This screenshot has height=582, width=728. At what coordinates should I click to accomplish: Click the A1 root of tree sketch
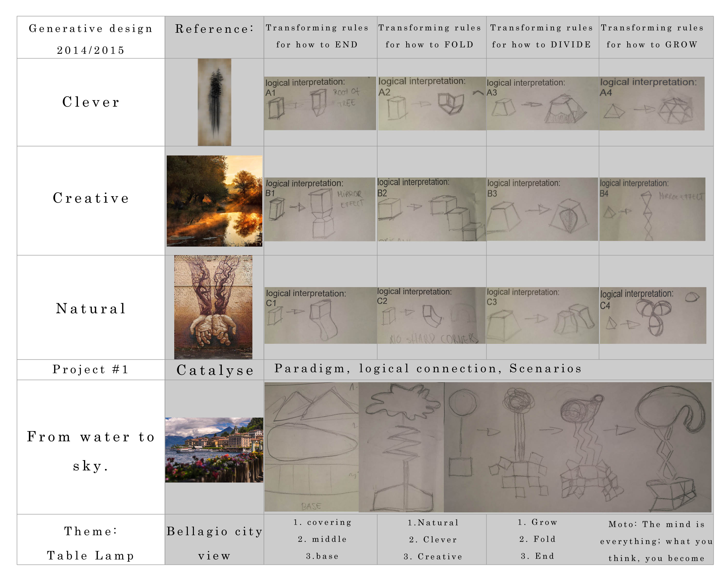(320, 103)
